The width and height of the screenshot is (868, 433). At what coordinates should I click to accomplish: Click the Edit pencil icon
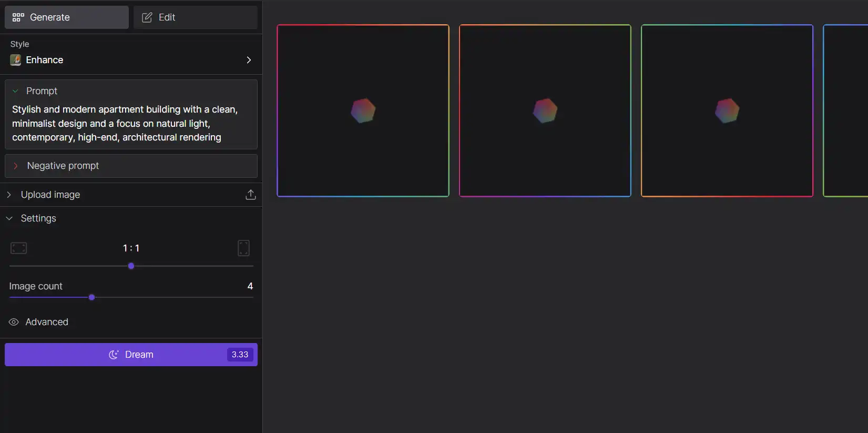(x=147, y=17)
